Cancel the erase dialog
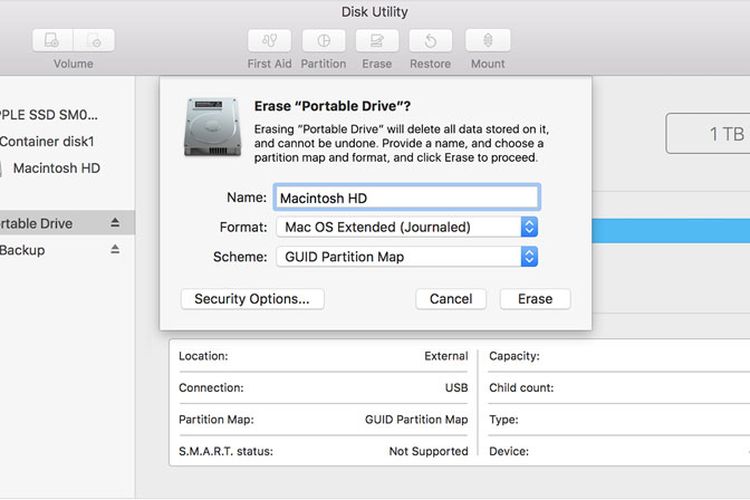 coord(451,299)
